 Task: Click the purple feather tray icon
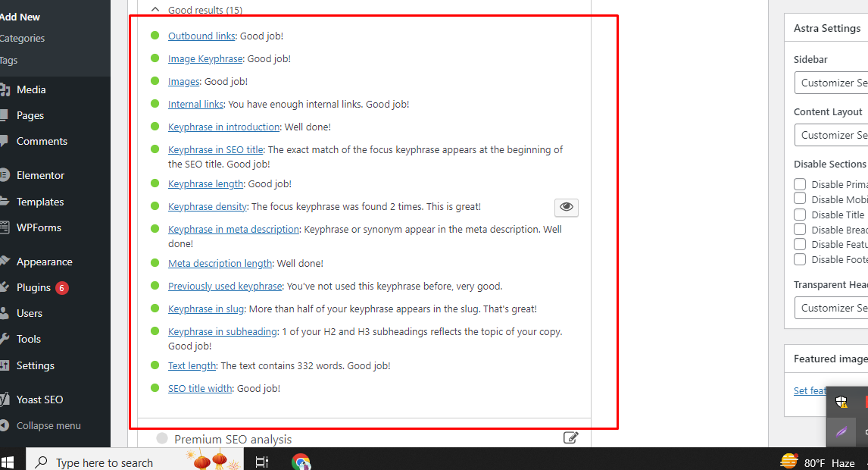coord(841,431)
